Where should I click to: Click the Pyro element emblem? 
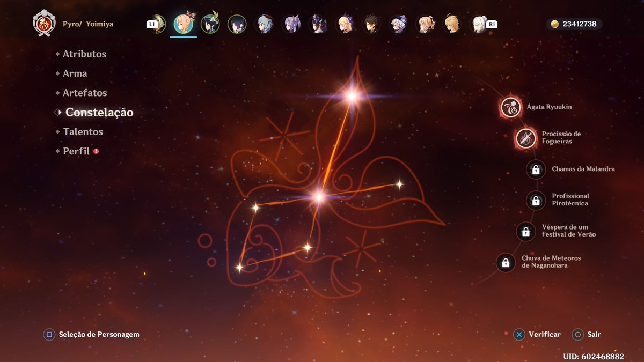point(43,24)
